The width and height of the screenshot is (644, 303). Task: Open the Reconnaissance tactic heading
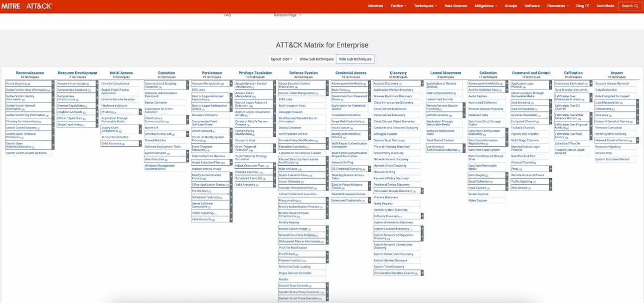pos(30,73)
